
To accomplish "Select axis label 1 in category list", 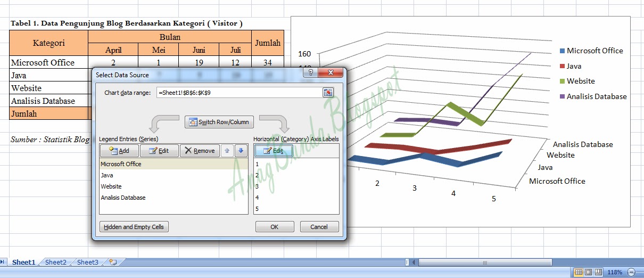I will point(296,164).
